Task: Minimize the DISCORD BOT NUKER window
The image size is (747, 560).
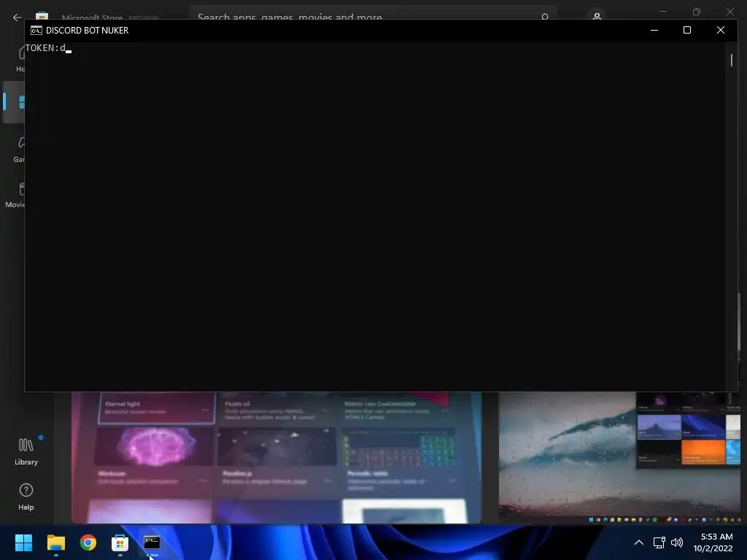Action: pyautogui.click(x=654, y=30)
